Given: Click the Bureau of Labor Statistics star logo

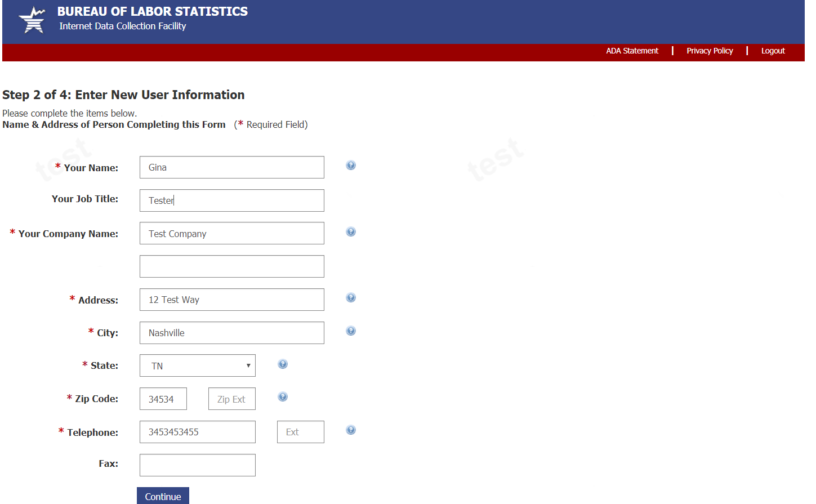Looking at the screenshot, I should click(32, 20).
